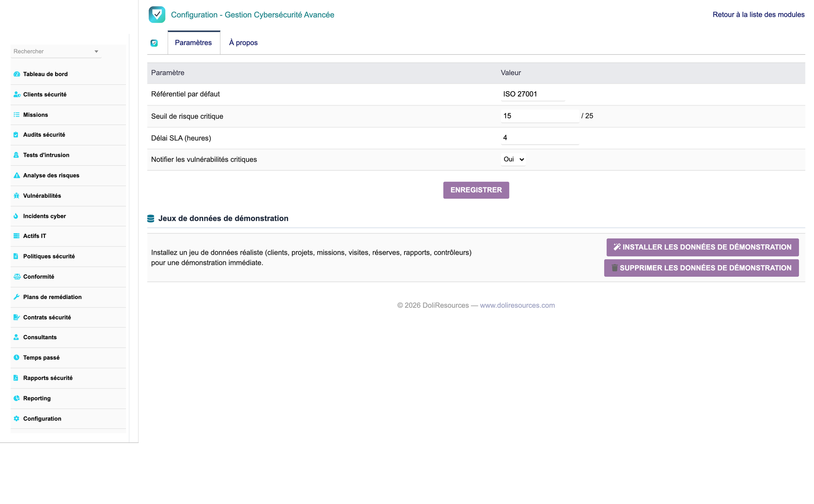
Task: Click the Politiques sécurité document icon
Action: tap(16, 256)
